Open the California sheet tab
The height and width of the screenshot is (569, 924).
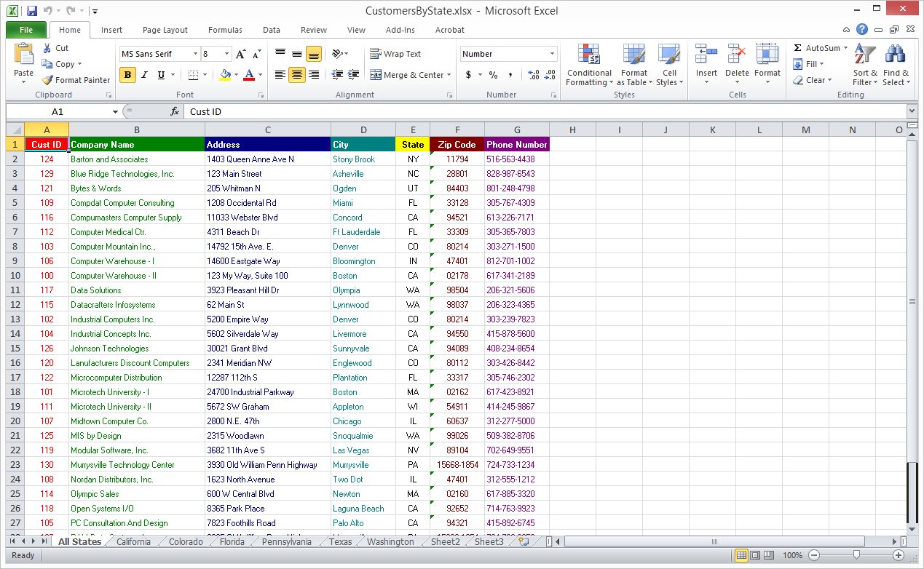[133, 541]
